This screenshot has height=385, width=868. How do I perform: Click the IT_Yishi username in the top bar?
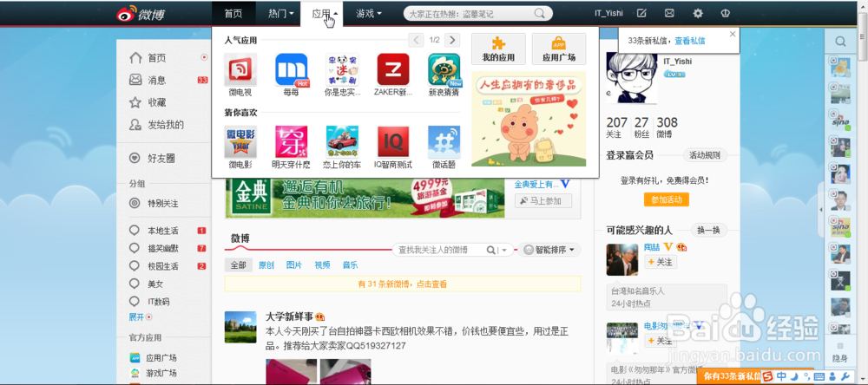tap(608, 13)
